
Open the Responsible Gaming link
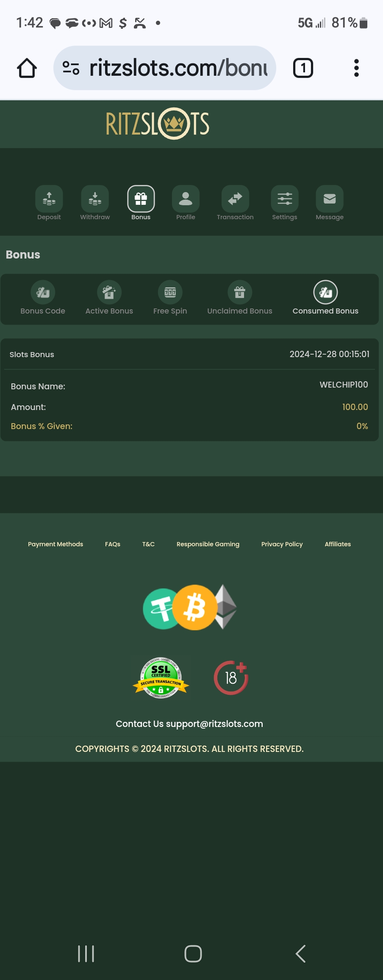click(x=208, y=544)
